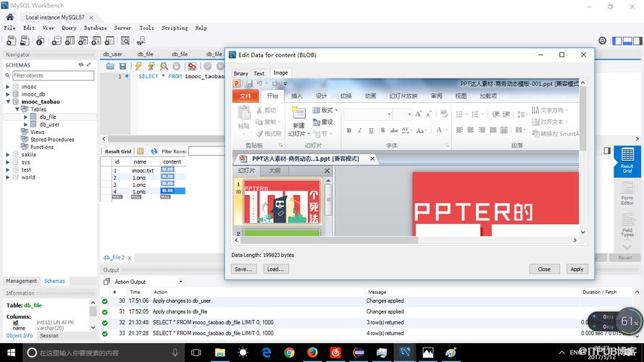
Task: Open Field Types side panel
Action: [x=627, y=224]
